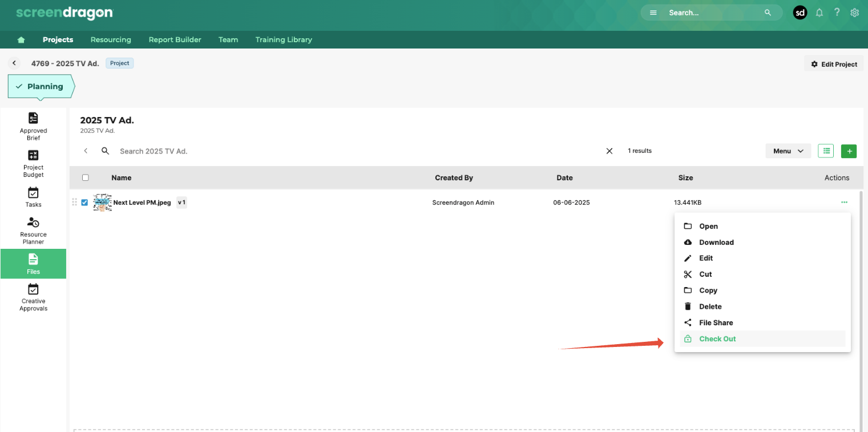
Task: Clear the file search with X
Action: [609, 151]
